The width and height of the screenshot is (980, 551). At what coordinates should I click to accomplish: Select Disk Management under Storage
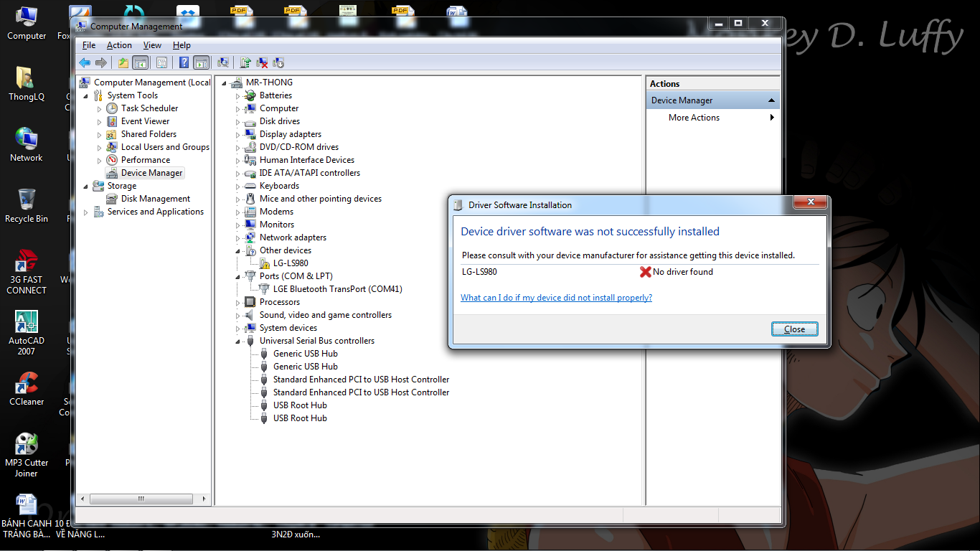coord(156,199)
